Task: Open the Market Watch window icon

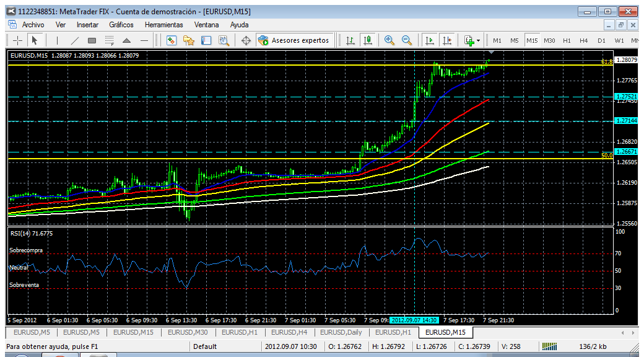Action: coord(172,40)
